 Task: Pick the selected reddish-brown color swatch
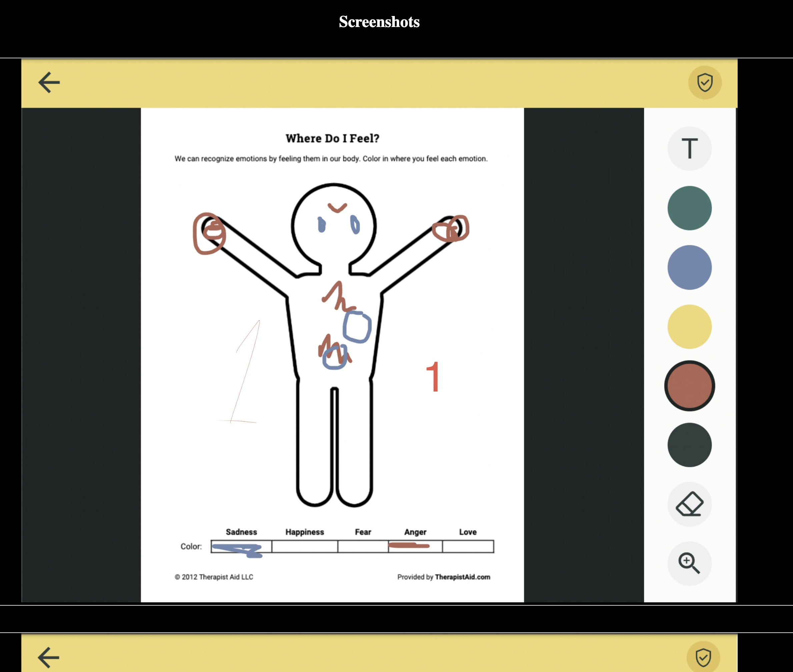click(x=689, y=386)
